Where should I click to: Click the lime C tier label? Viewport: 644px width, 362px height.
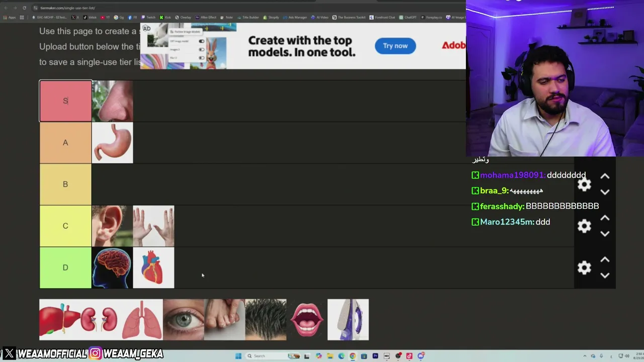[65, 226]
